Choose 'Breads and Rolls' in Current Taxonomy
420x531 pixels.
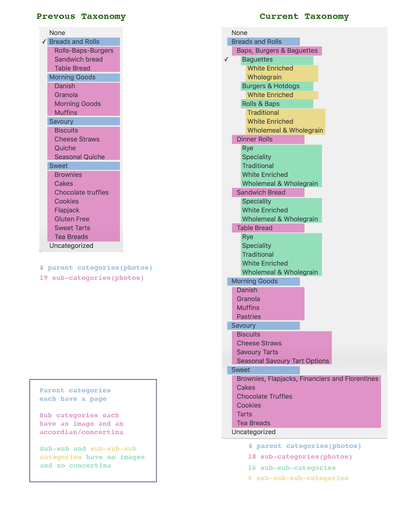tap(263, 42)
